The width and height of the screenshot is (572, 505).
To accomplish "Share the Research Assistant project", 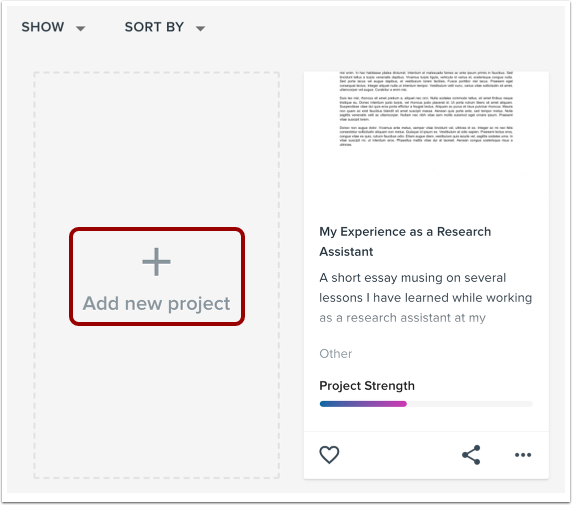I will tap(471, 455).
